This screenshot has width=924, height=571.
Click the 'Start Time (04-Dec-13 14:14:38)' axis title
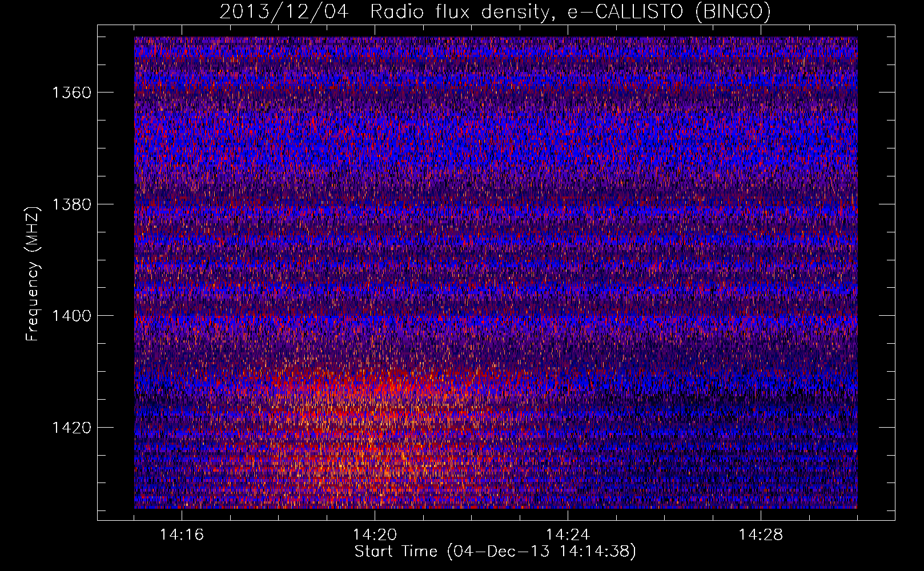coord(495,552)
